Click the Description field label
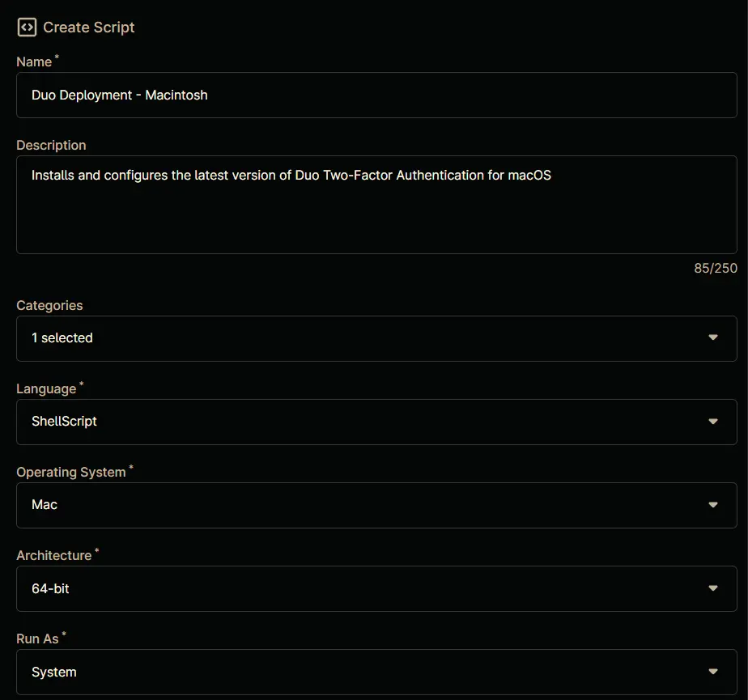The height and width of the screenshot is (700, 748). click(51, 146)
